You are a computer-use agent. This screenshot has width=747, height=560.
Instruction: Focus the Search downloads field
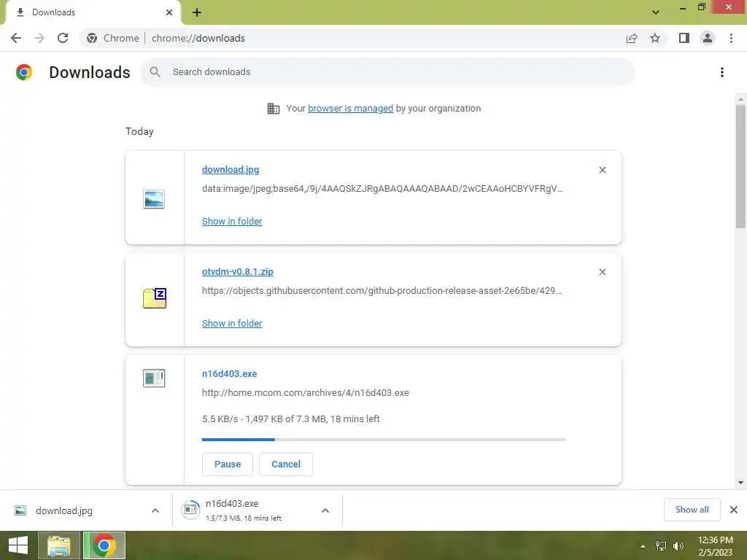[x=388, y=72]
